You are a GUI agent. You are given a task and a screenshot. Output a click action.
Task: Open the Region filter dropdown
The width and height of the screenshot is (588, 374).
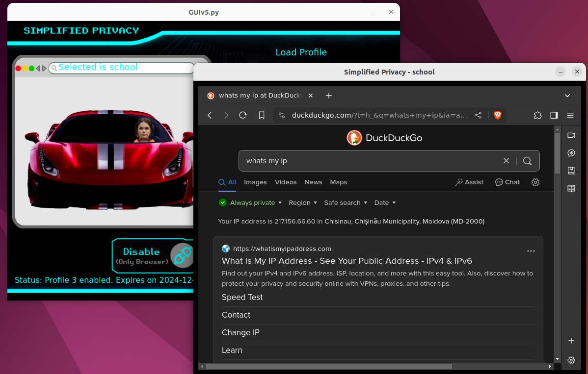point(303,202)
